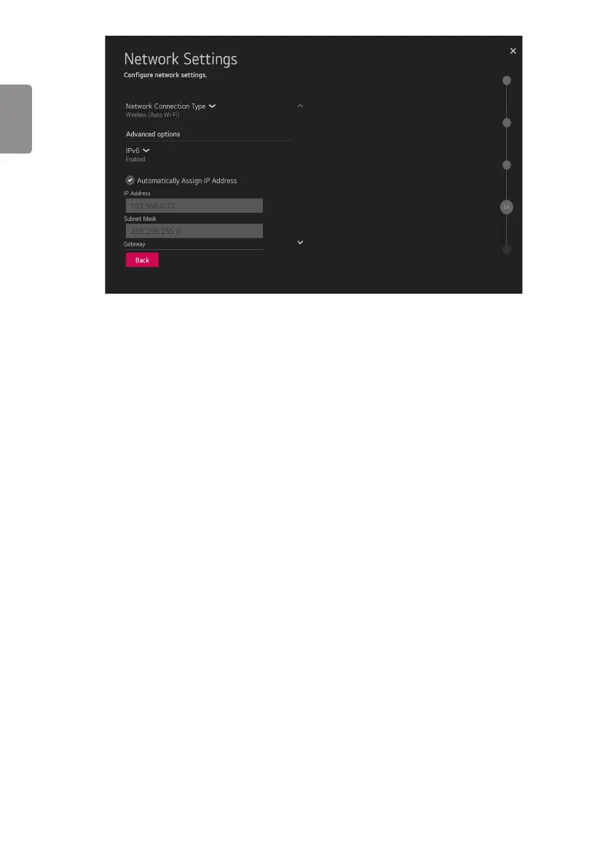This screenshot has height=868, width=611.
Task: Click the Wireless (Auto Wi-Fi) value text
Action: coord(152,115)
